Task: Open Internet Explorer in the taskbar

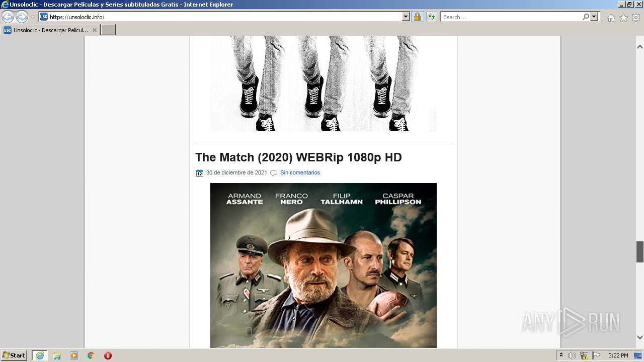Action: pos(40,355)
